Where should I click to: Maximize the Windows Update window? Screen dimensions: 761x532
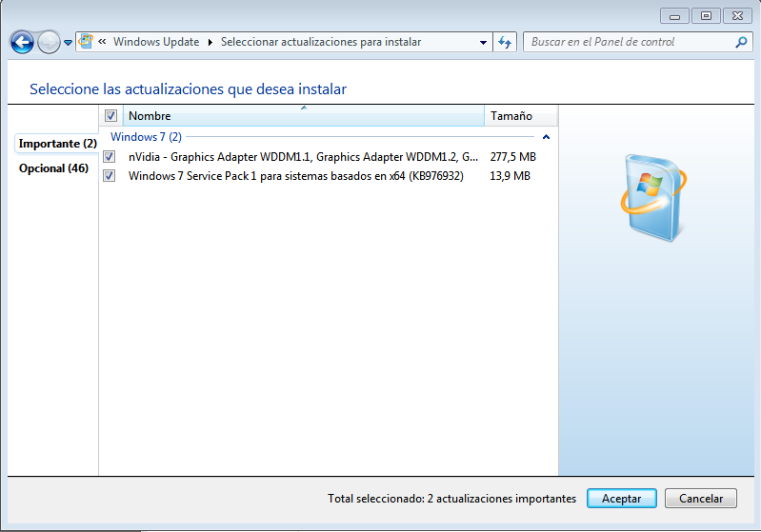click(706, 16)
